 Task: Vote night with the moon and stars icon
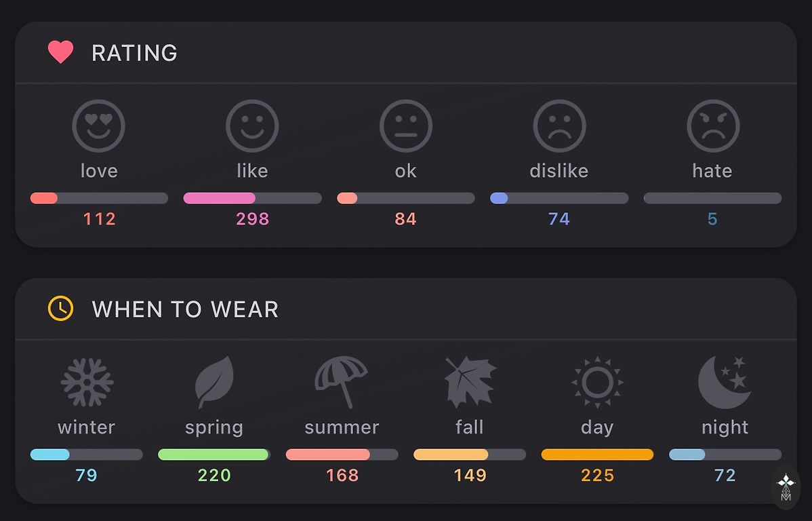click(x=725, y=383)
